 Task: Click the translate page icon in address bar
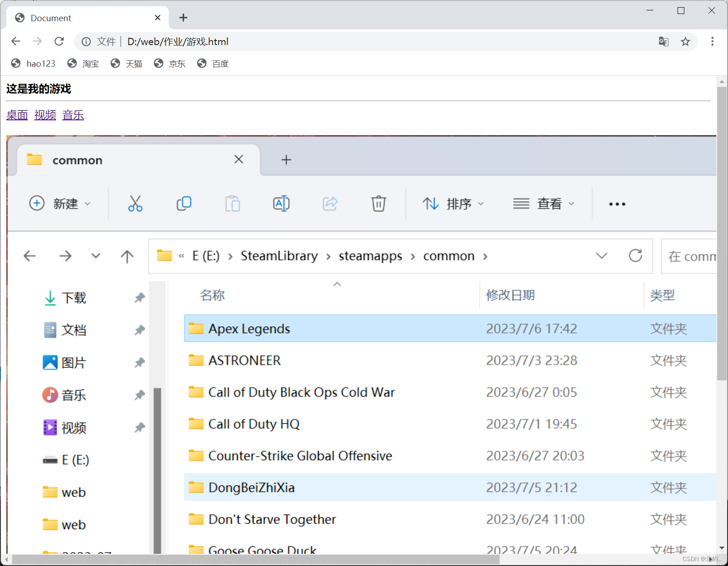pos(664,41)
